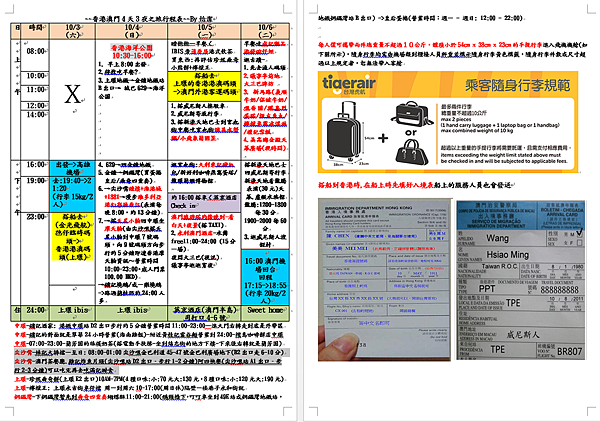Click the purple Check in cell

pyautogui.click(x=204, y=202)
